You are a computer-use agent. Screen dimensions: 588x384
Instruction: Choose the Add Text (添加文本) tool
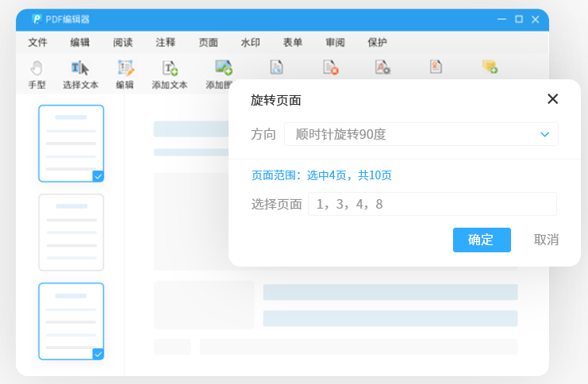pos(170,75)
